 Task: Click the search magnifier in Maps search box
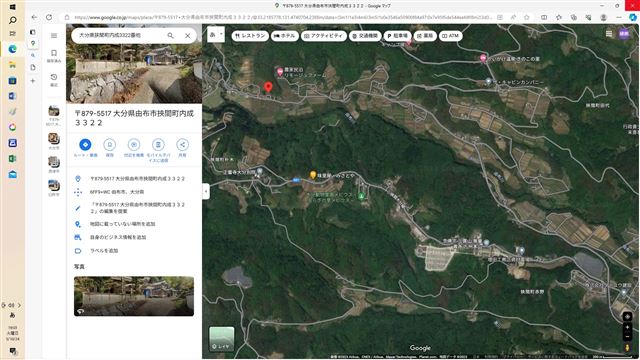click(171, 36)
